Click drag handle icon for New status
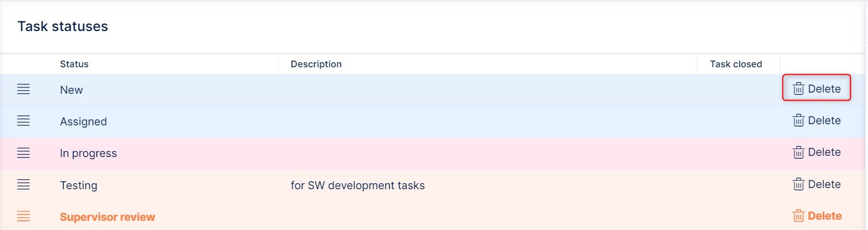This screenshot has height=230, width=868. pos(23,90)
